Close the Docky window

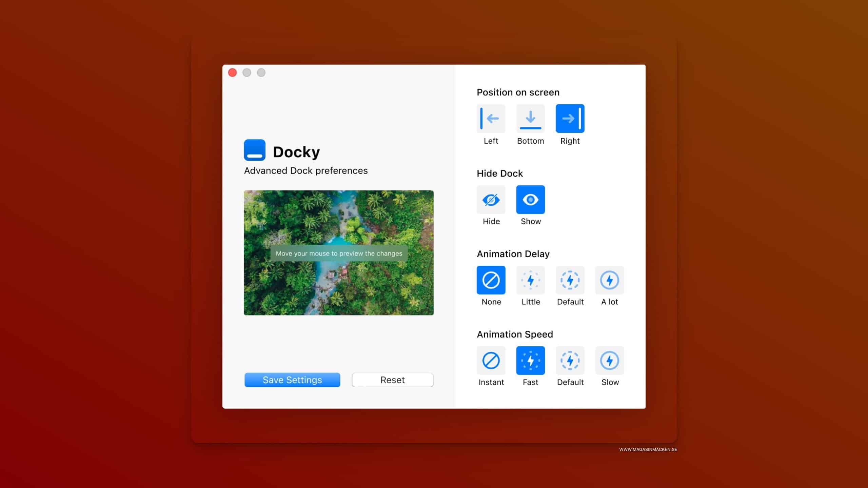tap(232, 73)
